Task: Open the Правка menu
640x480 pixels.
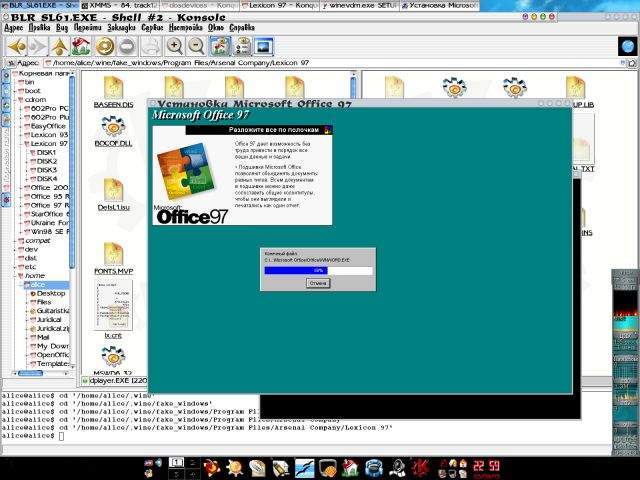Action: tap(39, 27)
